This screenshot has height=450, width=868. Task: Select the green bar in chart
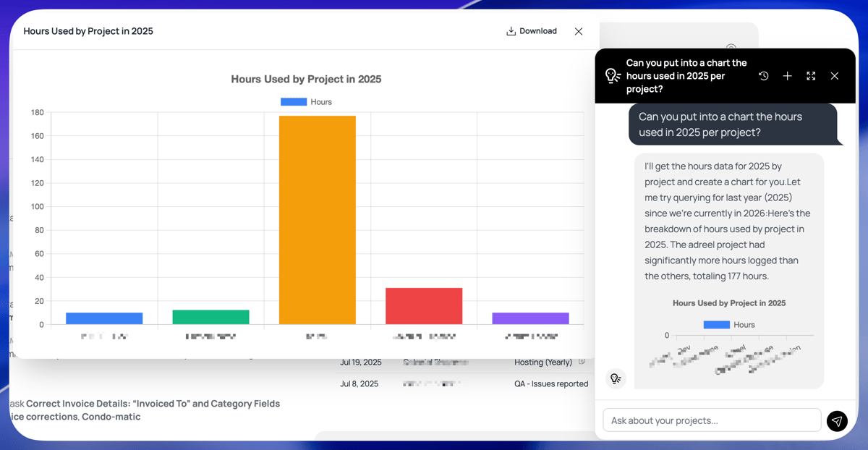point(211,317)
